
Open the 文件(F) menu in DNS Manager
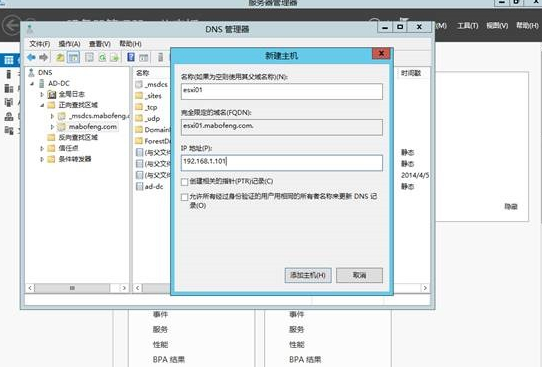(39, 44)
